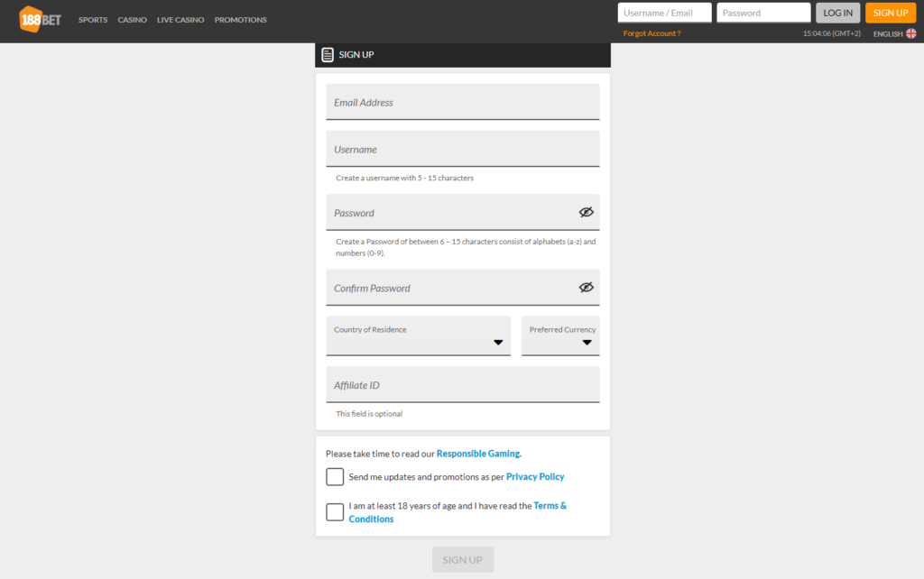The height and width of the screenshot is (579, 924).
Task: Click the UK flag language icon
Action: (911, 33)
